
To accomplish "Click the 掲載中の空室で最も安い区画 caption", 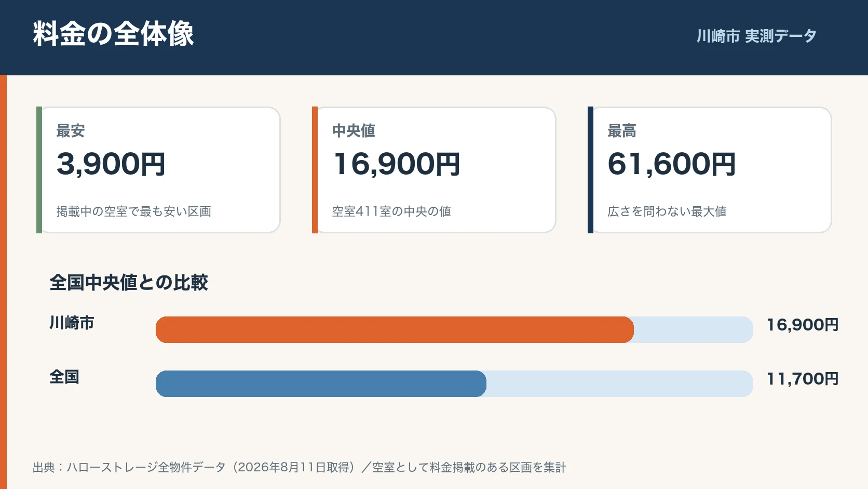I will pyautogui.click(x=134, y=212).
